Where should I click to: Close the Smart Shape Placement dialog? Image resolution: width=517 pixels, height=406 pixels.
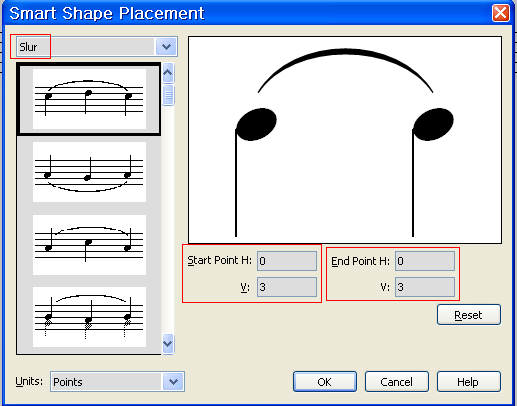pyautogui.click(x=501, y=13)
